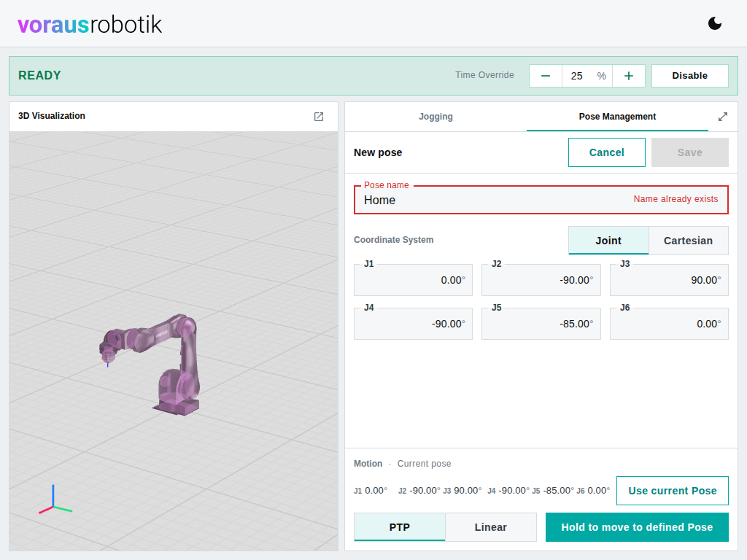Screen dimensions: 747x560
Task: Click the '3D Visualization' panel title
Action: pyautogui.click(x=52, y=116)
